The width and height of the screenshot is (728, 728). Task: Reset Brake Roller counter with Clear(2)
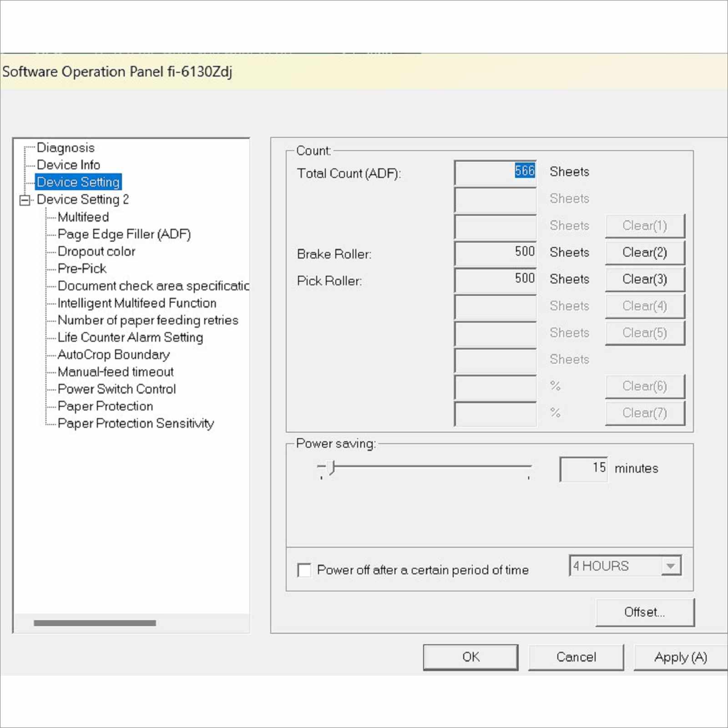pyautogui.click(x=645, y=253)
